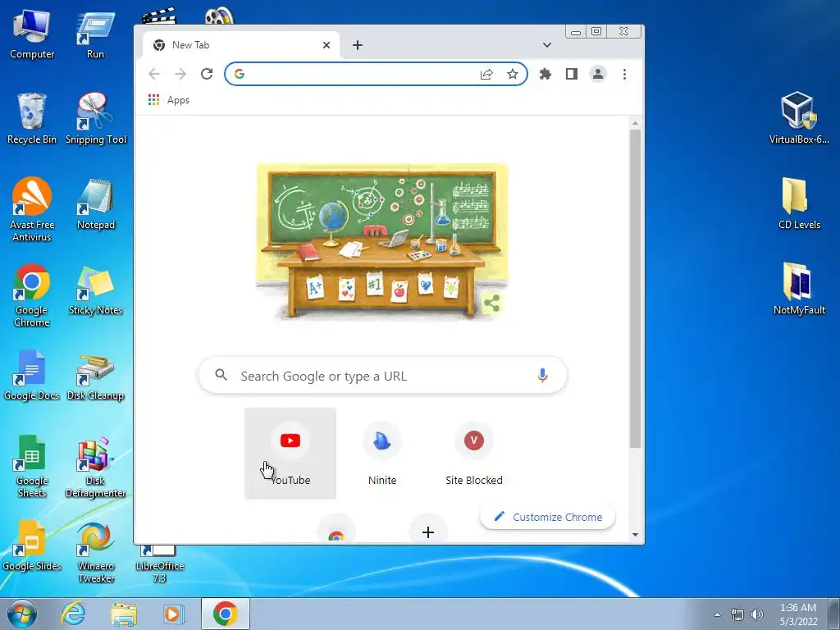Select the Snipping Tool shortcut
The width and height of the screenshot is (840, 630).
tap(96, 119)
